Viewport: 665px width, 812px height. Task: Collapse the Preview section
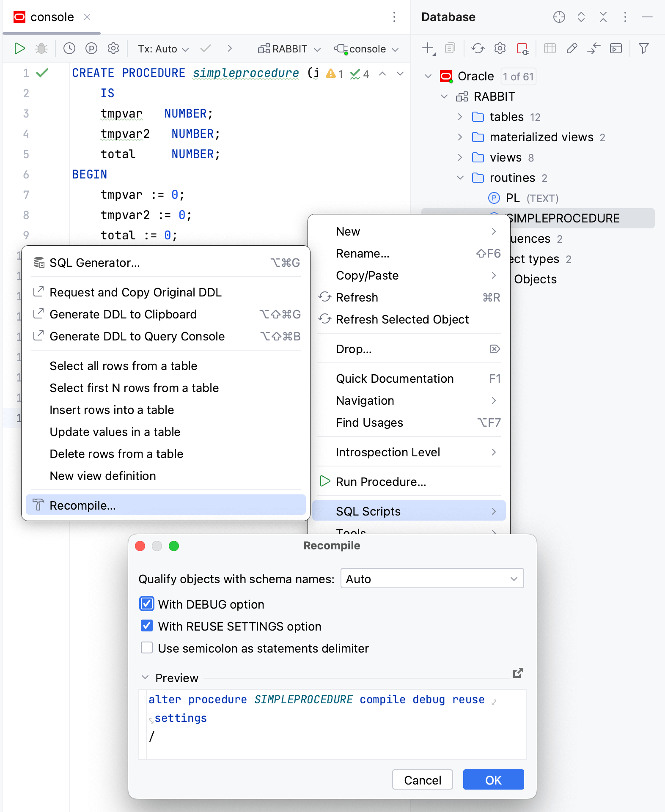pos(145,678)
